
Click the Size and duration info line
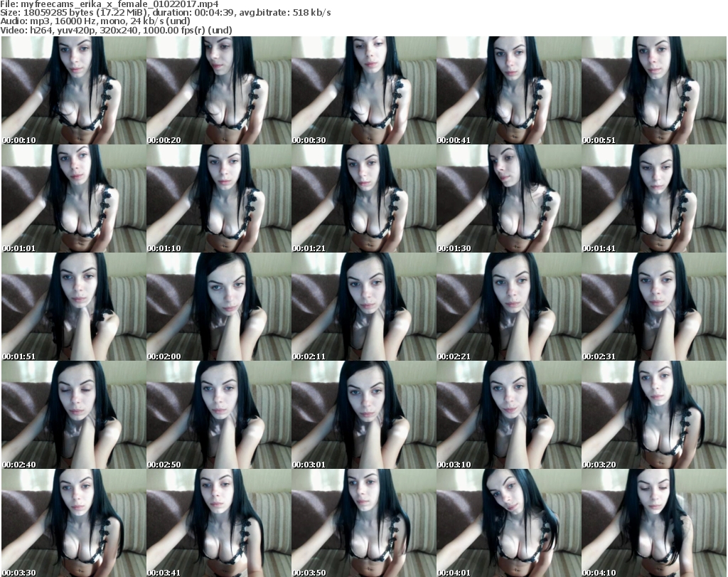click(165, 13)
